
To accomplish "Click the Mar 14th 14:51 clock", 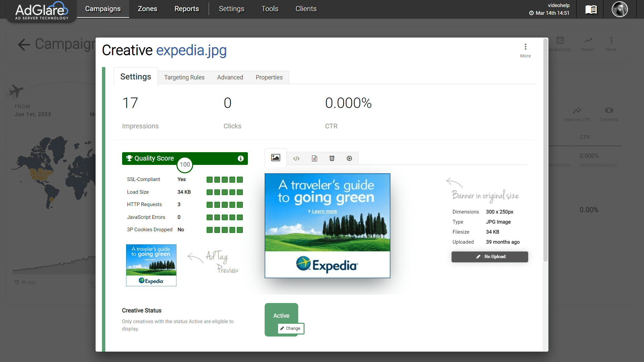I will pyautogui.click(x=549, y=13).
